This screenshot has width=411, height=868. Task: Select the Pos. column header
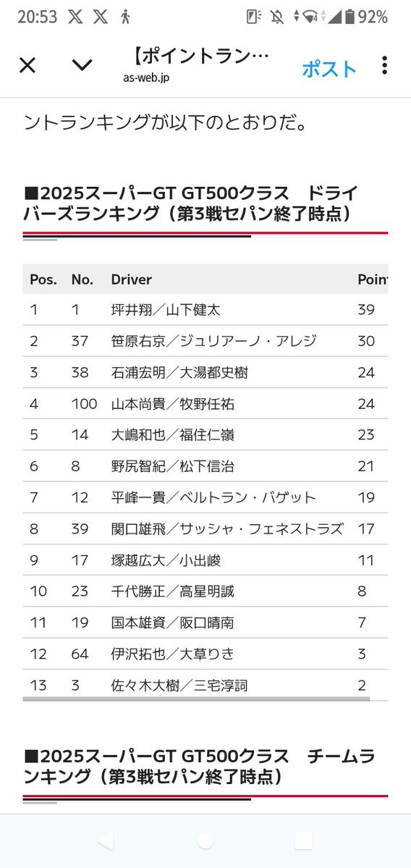tap(43, 279)
